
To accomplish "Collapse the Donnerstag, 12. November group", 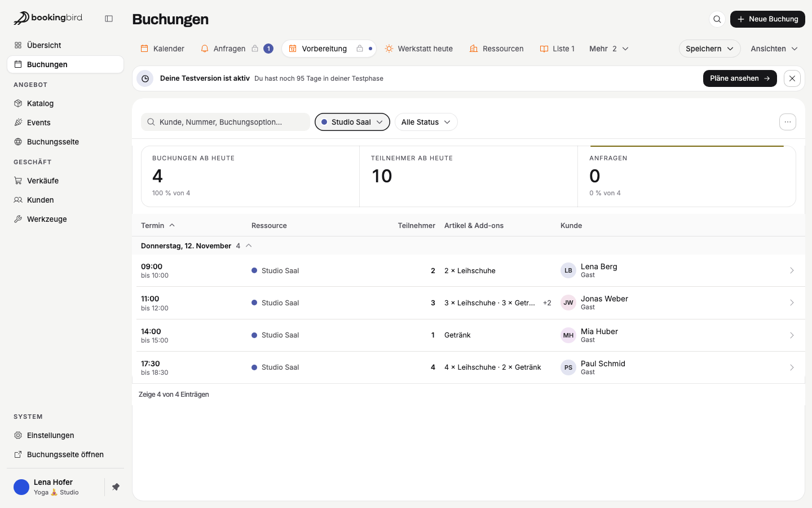I will point(249,246).
